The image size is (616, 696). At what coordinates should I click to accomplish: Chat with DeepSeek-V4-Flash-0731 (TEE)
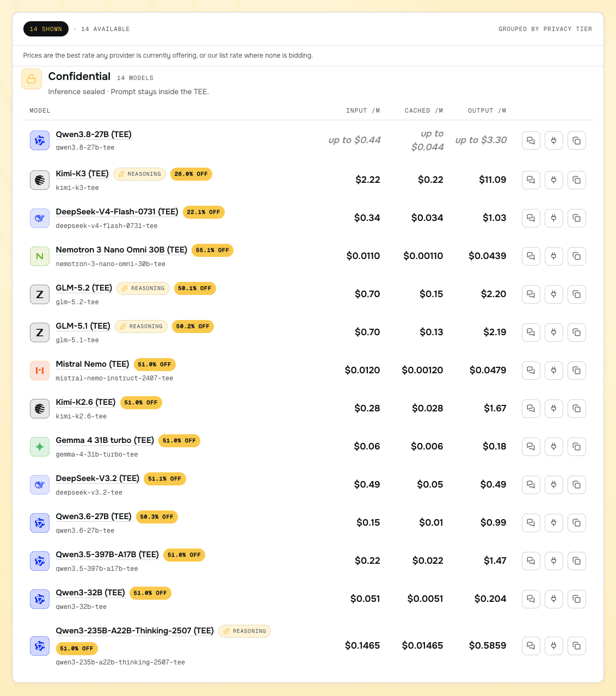tap(531, 218)
